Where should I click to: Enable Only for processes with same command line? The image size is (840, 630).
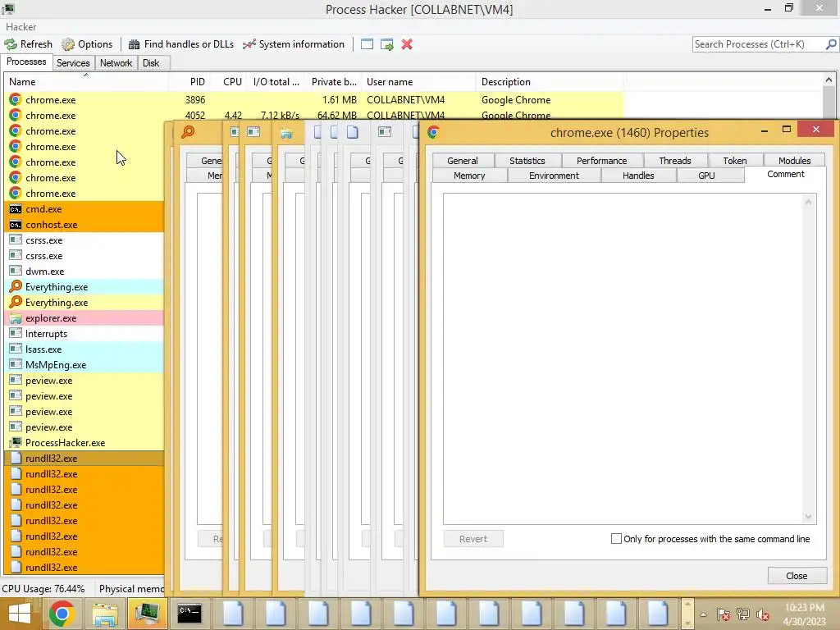pyautogui.click(x=616, y=538)
